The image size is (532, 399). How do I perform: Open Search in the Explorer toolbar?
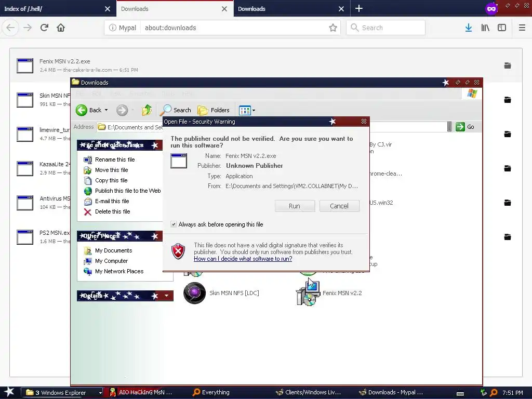click(x=176, y=110)
